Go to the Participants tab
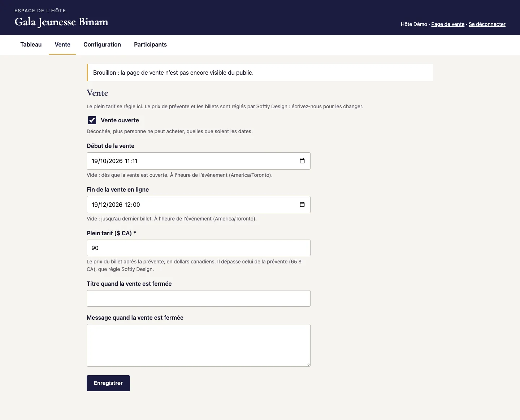Image resolution: width=520 pixels, height=420 pixels. pos(150,45)
